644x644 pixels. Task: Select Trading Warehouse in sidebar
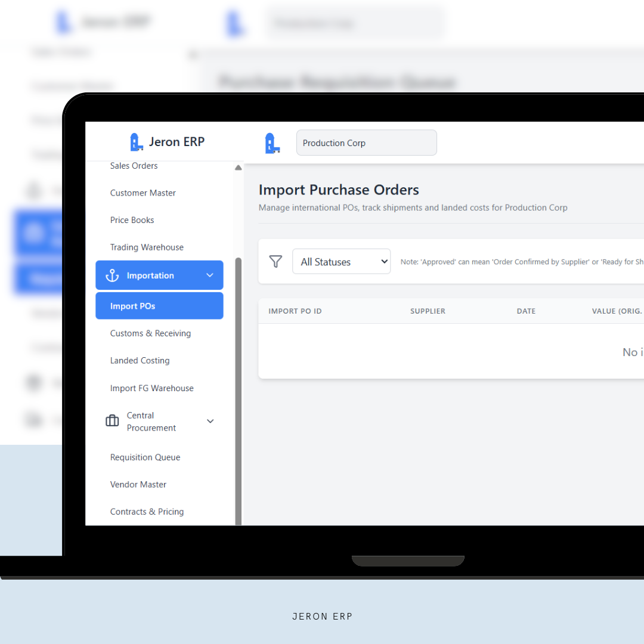tap(147, 247)
